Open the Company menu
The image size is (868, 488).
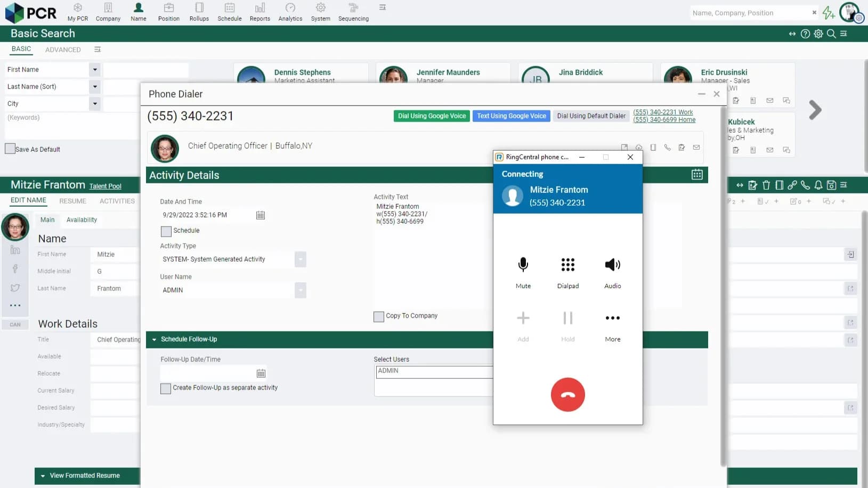pos(108,12)
